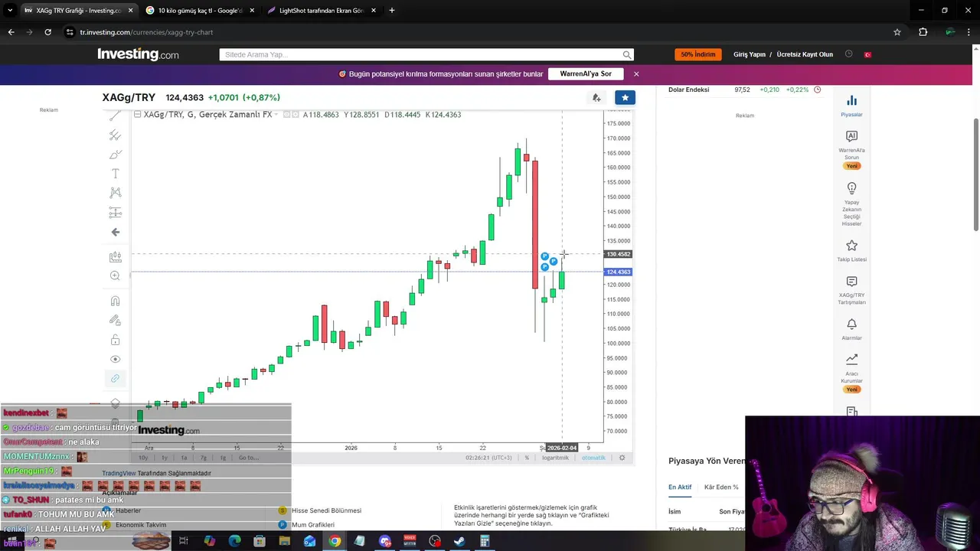
Task: Toggle otomatik scale
Action: 593,458
